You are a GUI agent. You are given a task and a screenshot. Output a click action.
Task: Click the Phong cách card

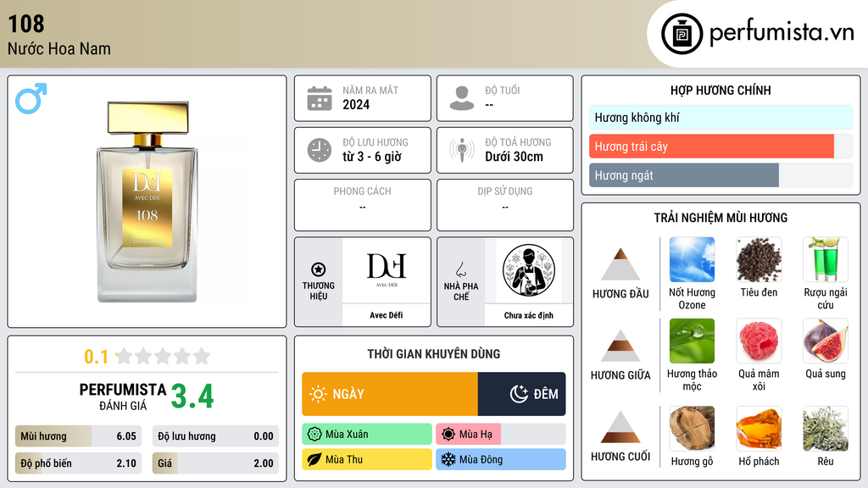click(x=363, y=205)
